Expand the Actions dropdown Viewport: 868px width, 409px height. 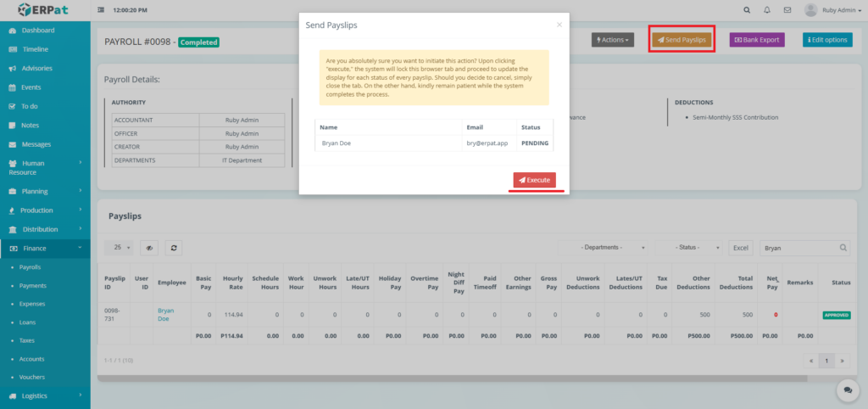point(612,40)
